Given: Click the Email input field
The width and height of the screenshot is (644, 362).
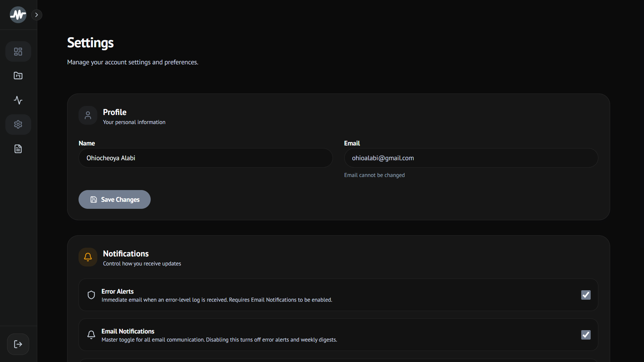Looking at the screenshot, I should (471, 158).
